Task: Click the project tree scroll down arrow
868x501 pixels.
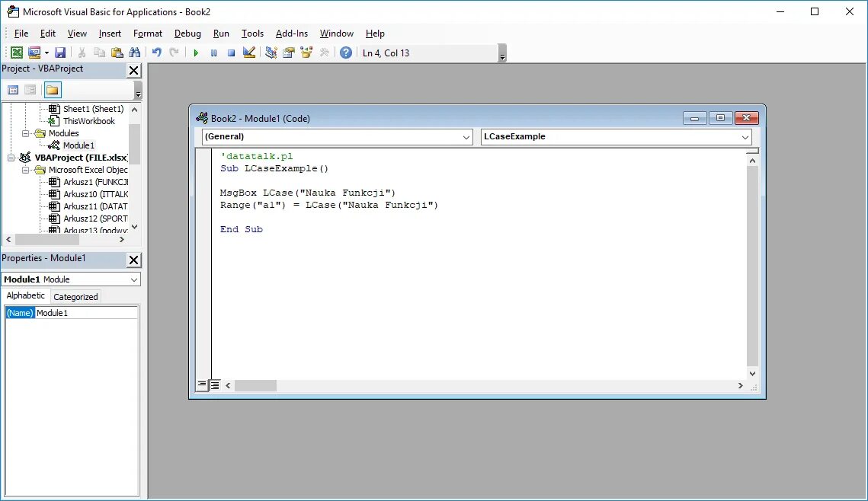Action: coord(135,227)
